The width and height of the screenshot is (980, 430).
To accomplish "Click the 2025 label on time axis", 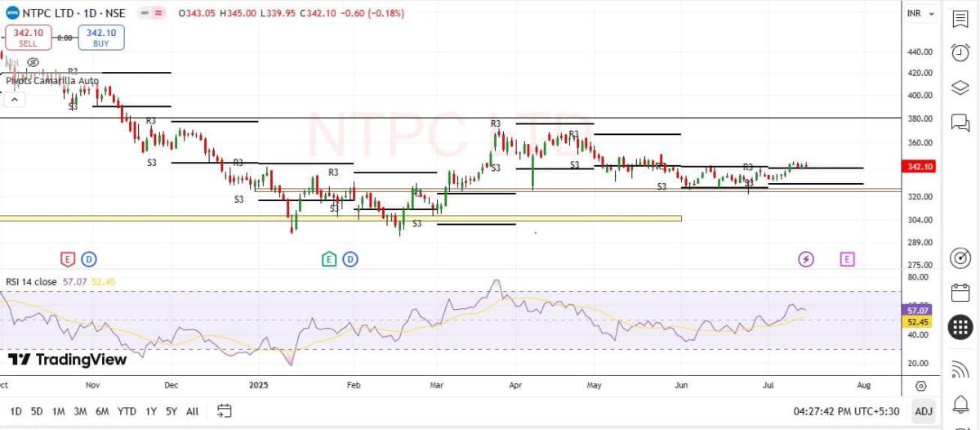I will click(258, 384).
